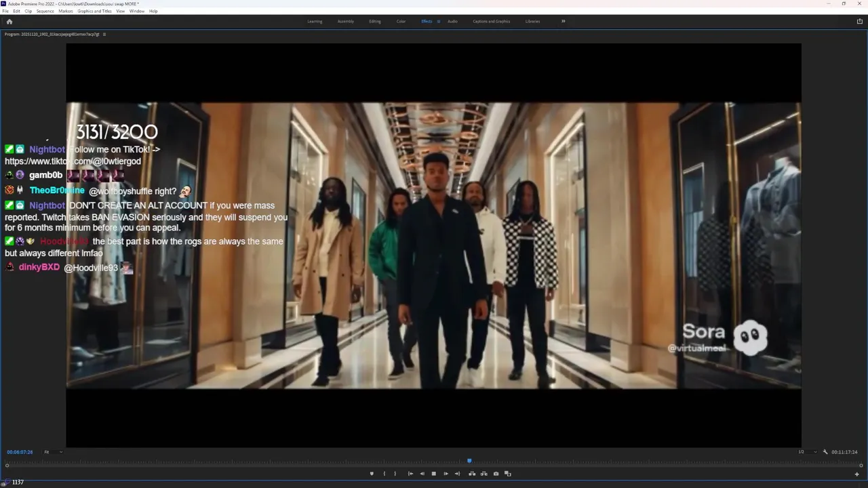Screen dimensions: 868x488
Task: Click the blue playhead on the time ruler
Action: point(469,461)
